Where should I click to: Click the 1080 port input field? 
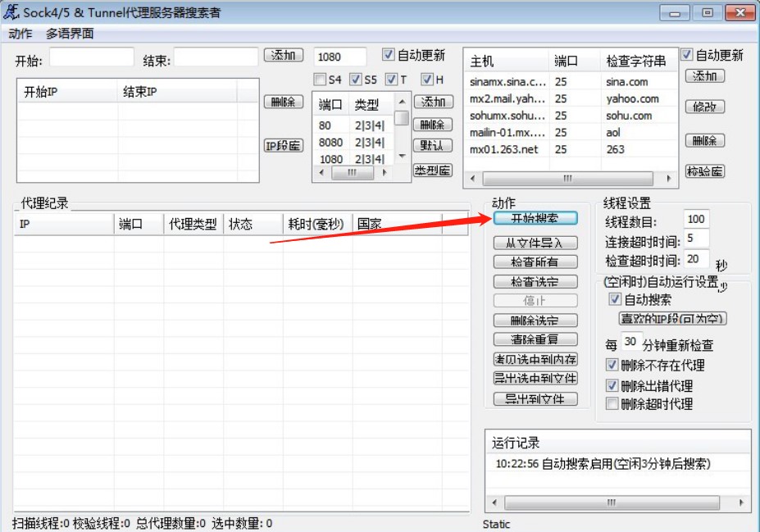click(x=340, y=55)
